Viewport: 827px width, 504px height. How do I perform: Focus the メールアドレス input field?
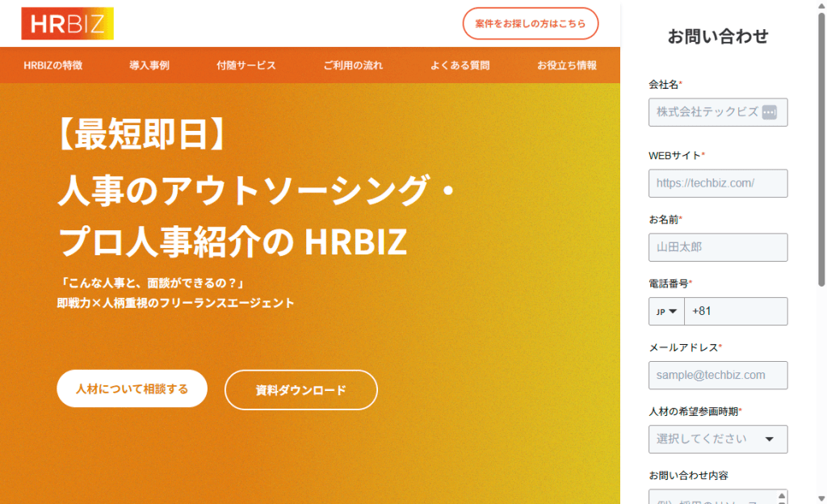717,376
